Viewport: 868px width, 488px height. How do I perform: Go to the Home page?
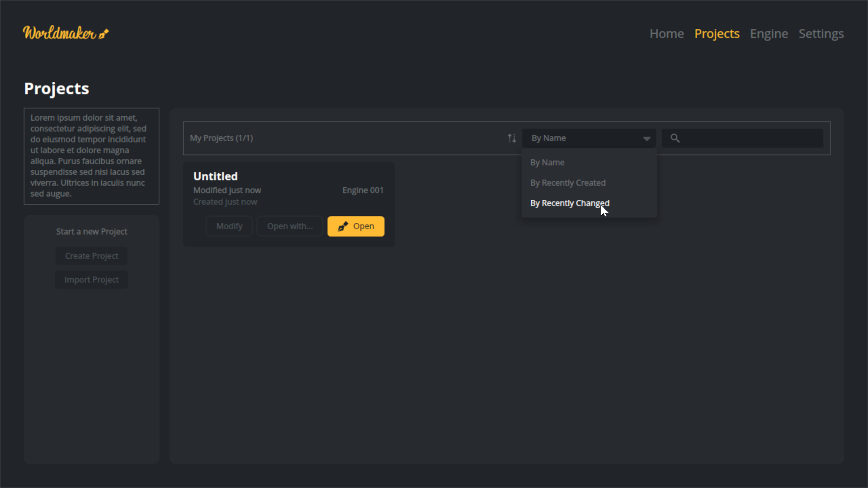point(666,33)
